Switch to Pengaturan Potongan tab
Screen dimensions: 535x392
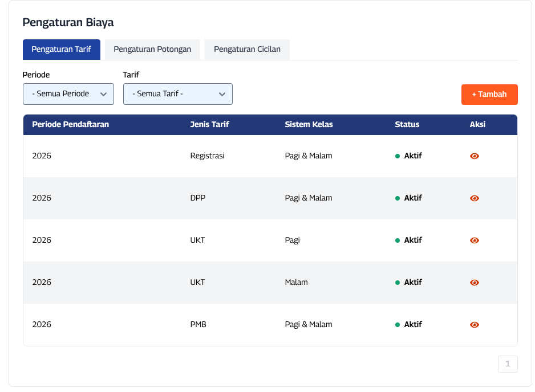tap(152, 50)
